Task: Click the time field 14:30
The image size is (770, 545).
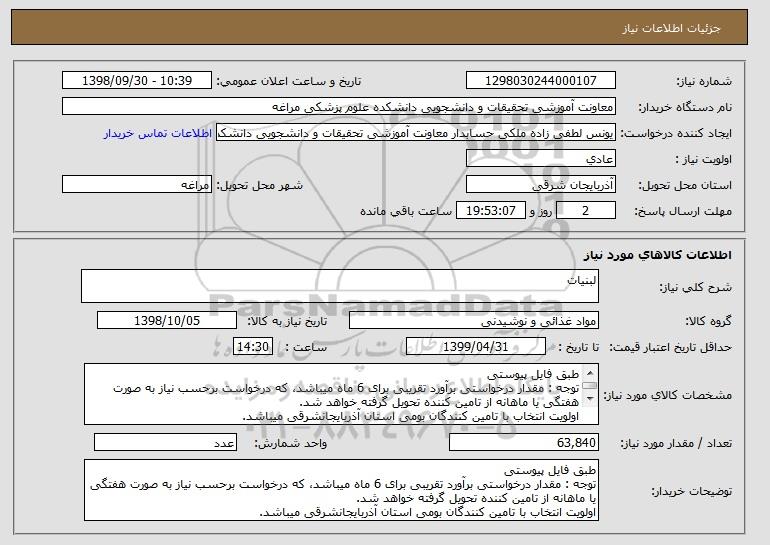Action: pyautogui.click(x=253, y=347)
